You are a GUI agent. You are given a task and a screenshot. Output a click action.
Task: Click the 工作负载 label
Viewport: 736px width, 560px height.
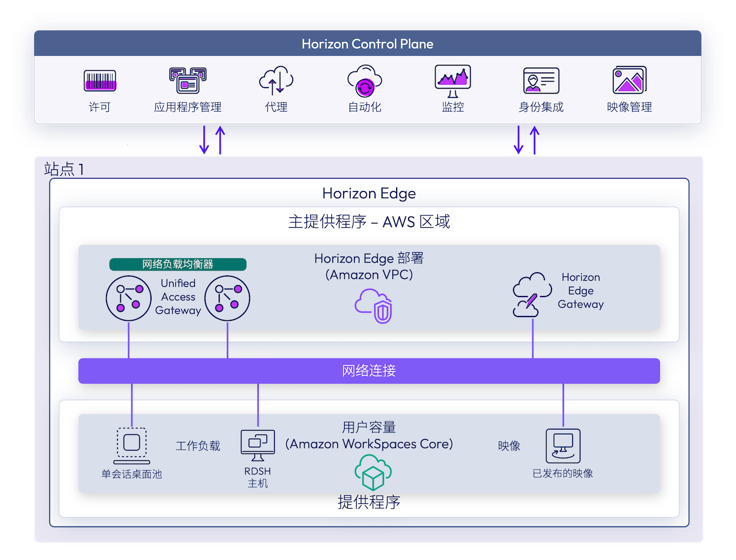point(198,446)
